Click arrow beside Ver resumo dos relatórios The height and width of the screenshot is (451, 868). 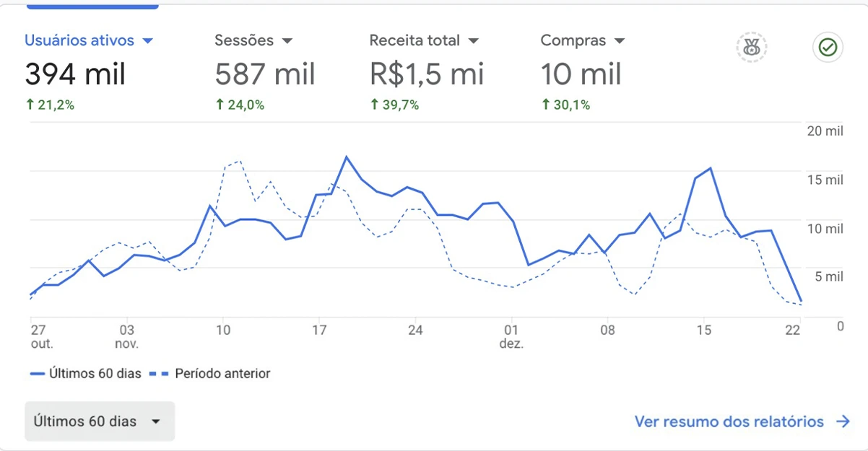pos(843,421)
